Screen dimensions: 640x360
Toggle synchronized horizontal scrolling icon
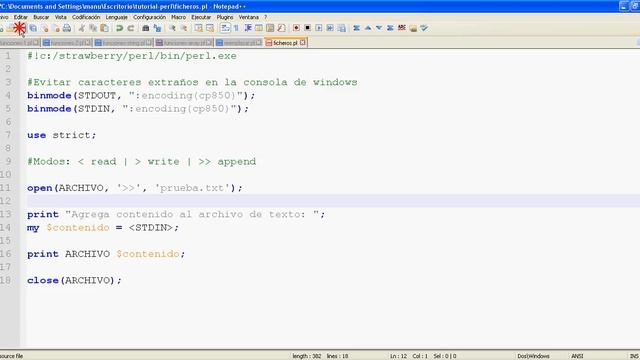[x=210, y=28]
